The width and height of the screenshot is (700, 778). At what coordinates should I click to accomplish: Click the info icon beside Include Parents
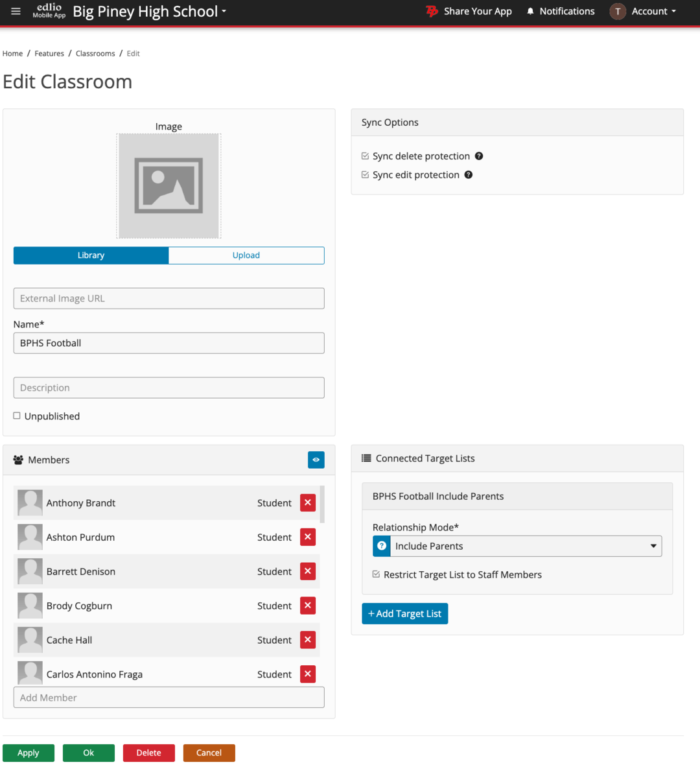pyautogui.click(x=381, y=546)
